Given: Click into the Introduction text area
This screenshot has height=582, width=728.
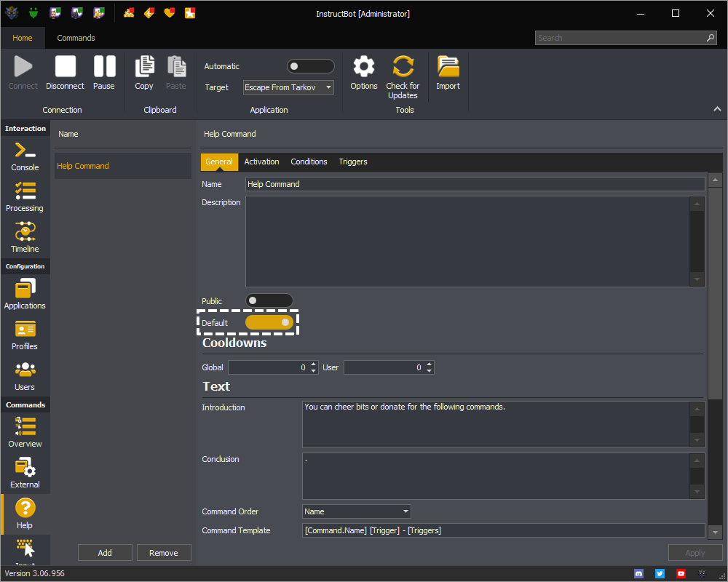Looking at the screenshot, I should [496, 424].
